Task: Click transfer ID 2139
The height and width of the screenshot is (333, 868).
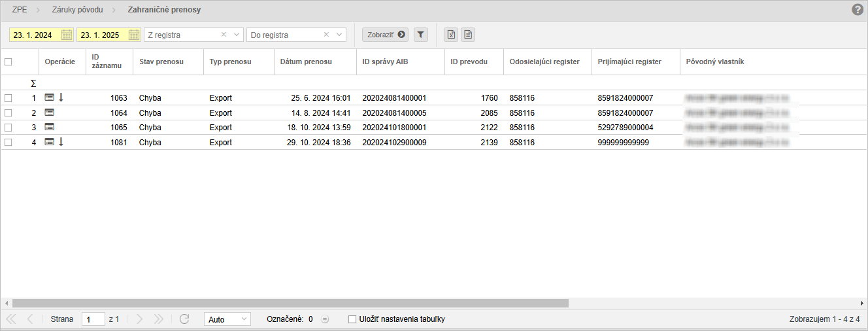Action: tap(489, 142)
